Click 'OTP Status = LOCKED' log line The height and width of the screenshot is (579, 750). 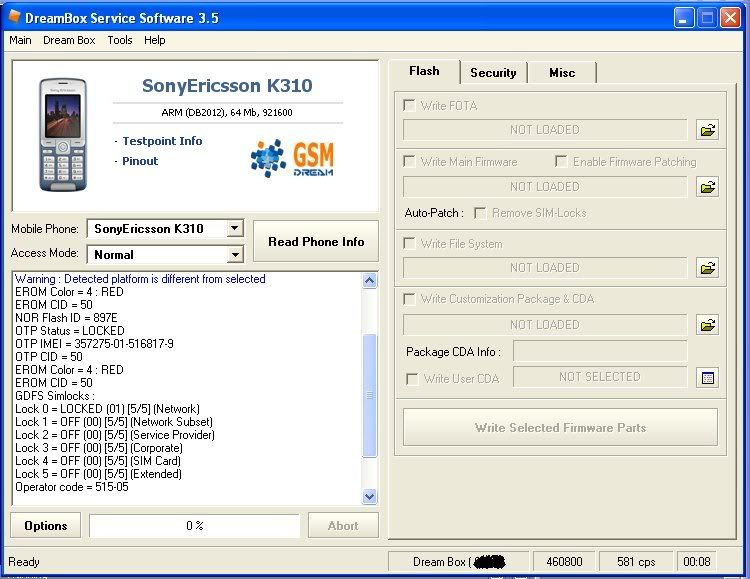pyautogui.click(x=69, y=331)
